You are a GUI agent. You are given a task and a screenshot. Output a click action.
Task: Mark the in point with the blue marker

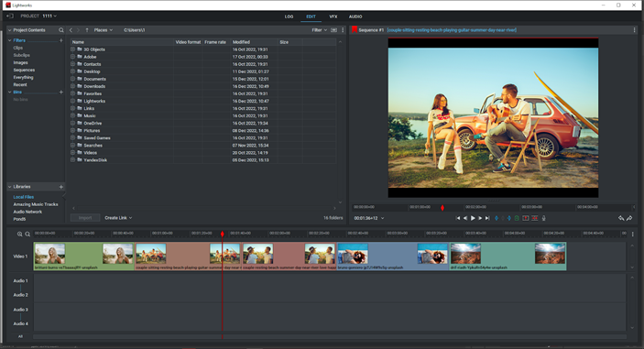[x=497, y=218]
